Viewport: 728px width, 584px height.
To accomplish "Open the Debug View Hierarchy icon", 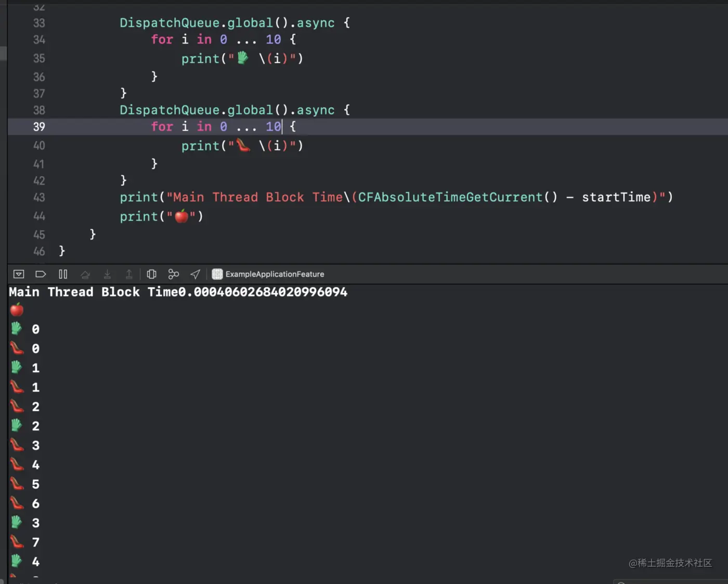I will 151,274.
